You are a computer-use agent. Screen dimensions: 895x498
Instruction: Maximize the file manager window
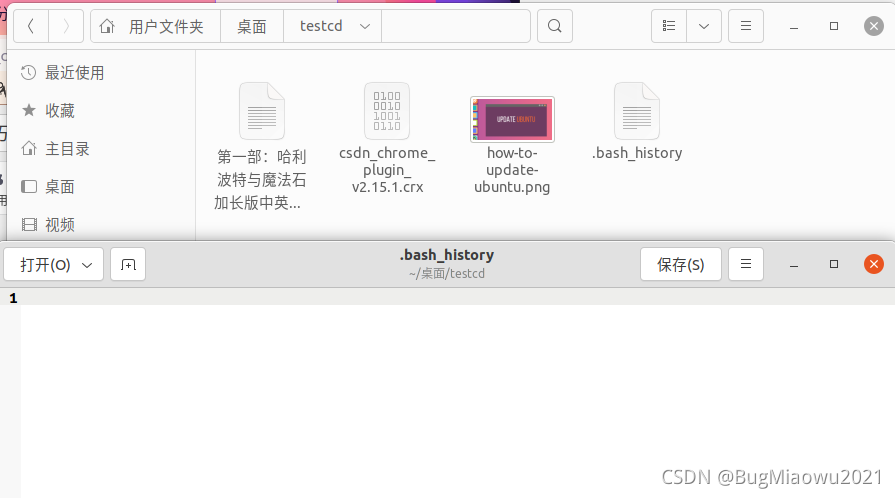[x=834, y=26]
